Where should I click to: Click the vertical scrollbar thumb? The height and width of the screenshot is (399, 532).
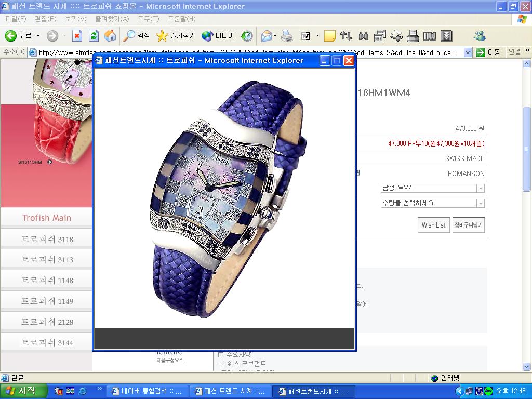click(x=527, y=149)
